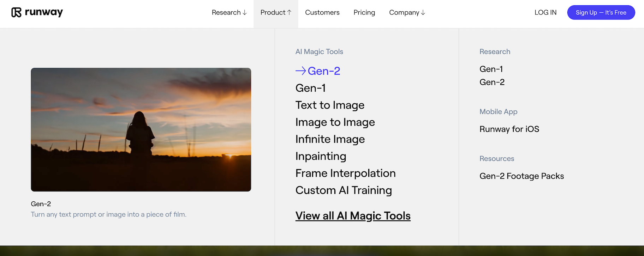
Task: Open the Customers page
Action: (x=322, y=13)
